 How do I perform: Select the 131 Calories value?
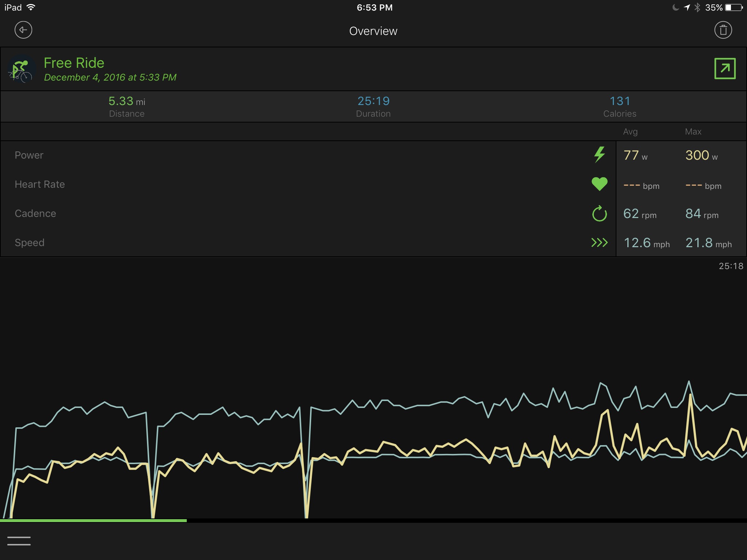tap(620, 101)
